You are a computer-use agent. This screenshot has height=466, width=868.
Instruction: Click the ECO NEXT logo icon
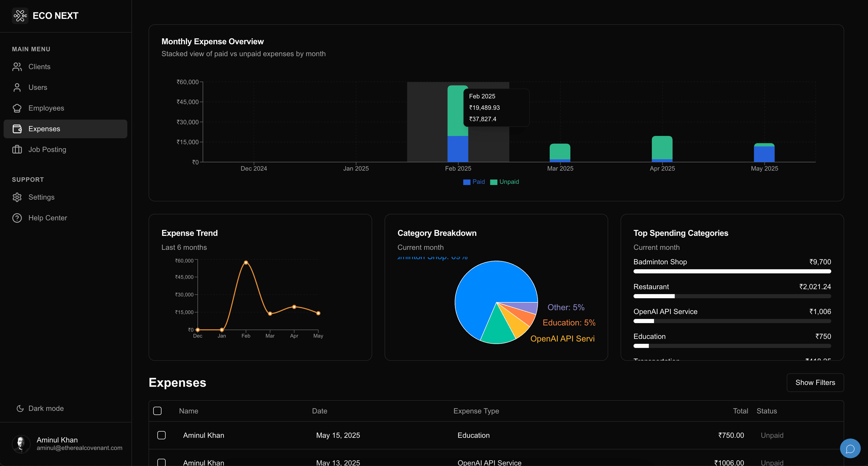coord(20,16)
